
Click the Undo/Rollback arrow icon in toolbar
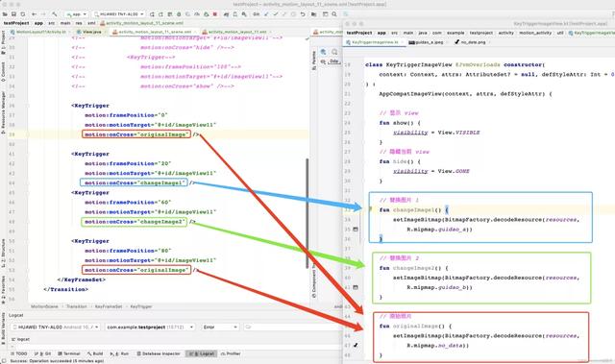(x=303, y=14)
